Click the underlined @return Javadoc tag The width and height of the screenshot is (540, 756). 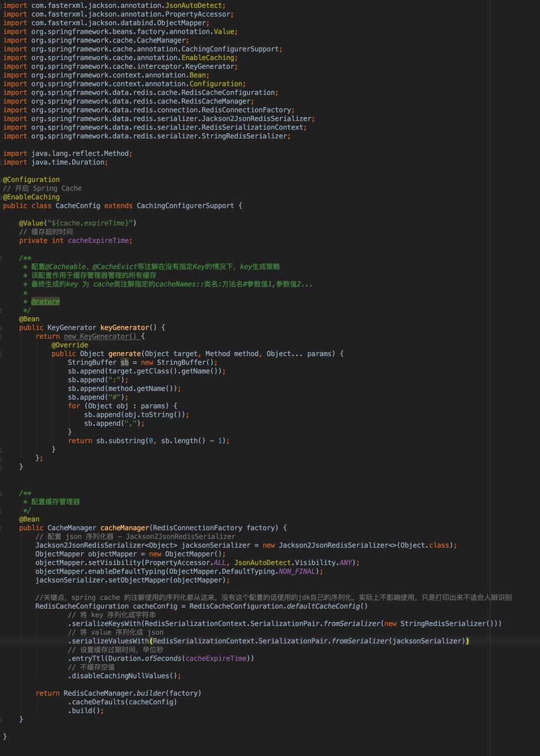[x=45, y=301]
